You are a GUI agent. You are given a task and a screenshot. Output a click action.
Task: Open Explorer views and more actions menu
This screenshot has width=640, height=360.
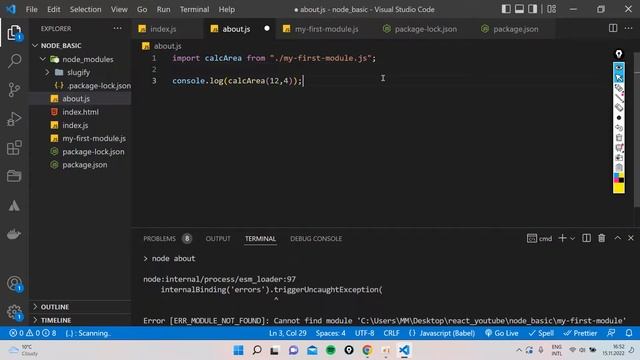(x=118, y=28)
